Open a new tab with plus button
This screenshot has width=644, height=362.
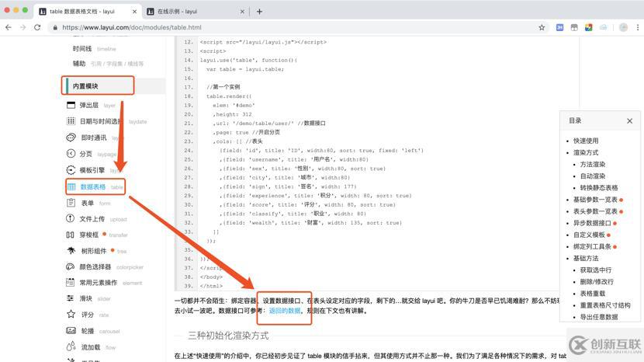click(259, 12)
